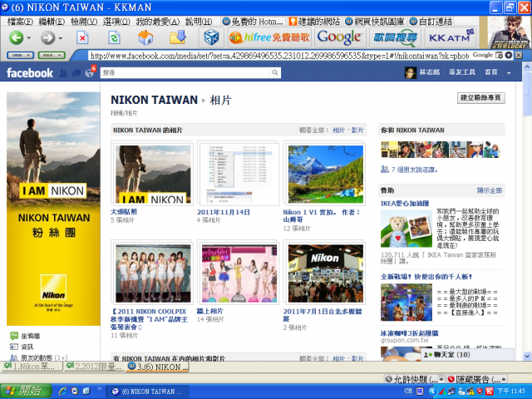This screenshot has height=399, width=532.
Task: Open the 我的最愛(A) menu
Action: (157, 22)
